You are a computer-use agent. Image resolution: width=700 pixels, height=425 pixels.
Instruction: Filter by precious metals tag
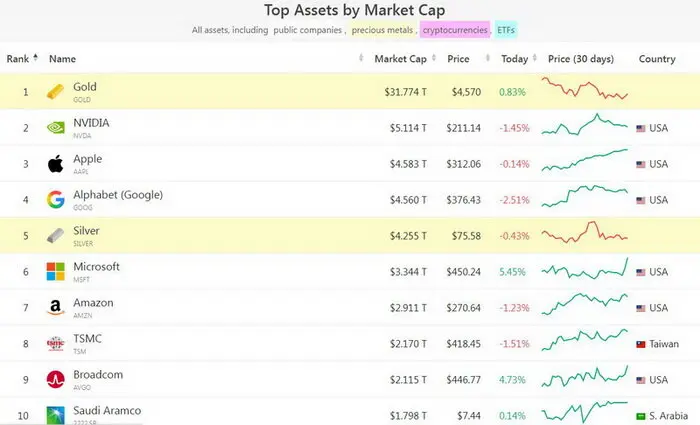click(382, 30)
